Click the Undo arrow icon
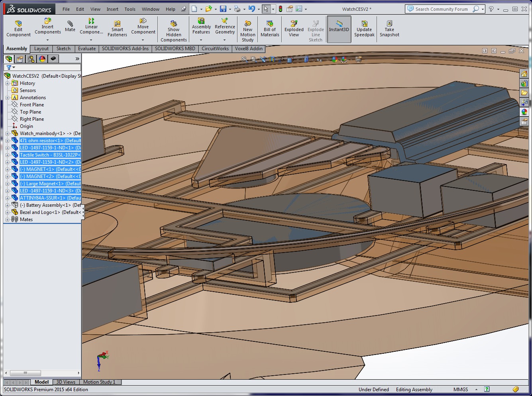This screenshot has width=532, height=396. [251, 9]
